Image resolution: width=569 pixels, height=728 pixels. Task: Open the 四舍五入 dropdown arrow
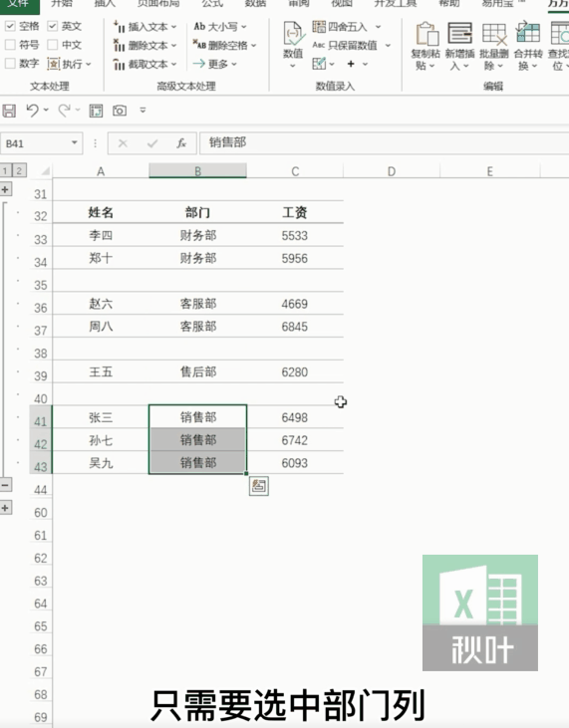click(x=378, y=27)
